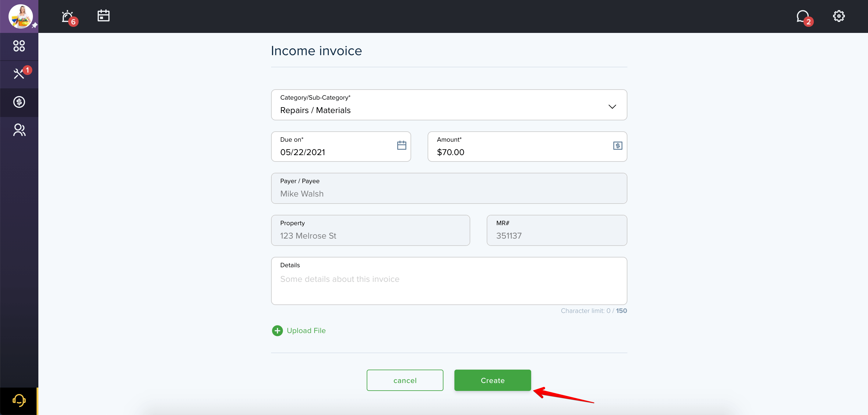Click the Property 123 Melrose St field
The width and height of the screenshot is (868, 415).
pyautogui.click(x=370, y=230)
